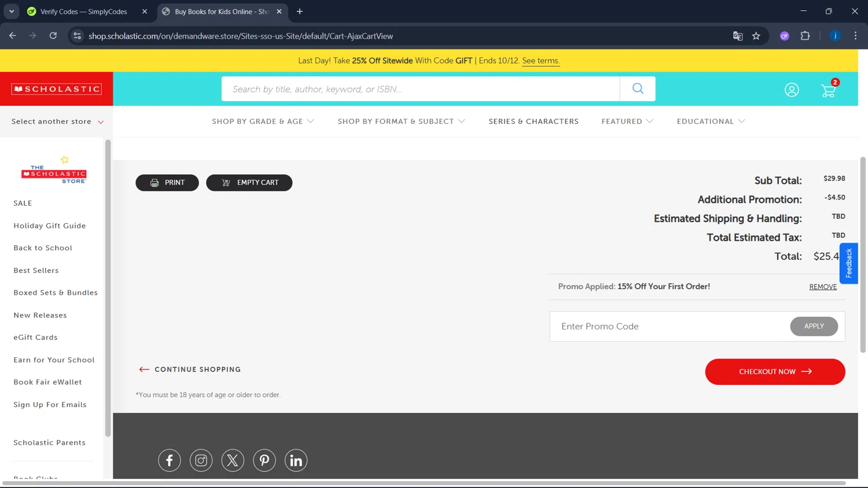Screen dimensions: 868x488
Task: Expand the Featured menu
Action: (x=627, y=121)
